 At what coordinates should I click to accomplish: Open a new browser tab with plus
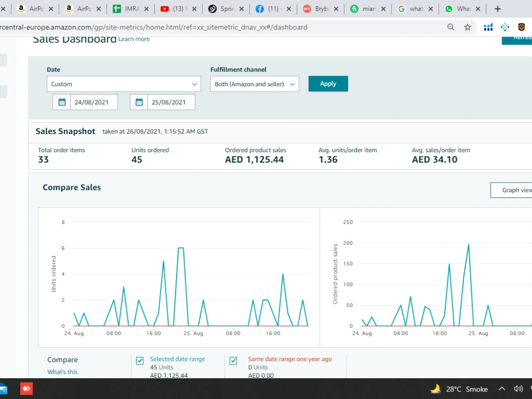coord(497,9)
